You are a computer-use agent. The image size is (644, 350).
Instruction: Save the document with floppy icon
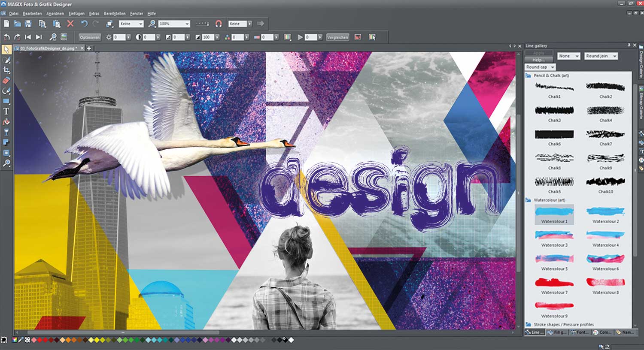point(28,24)
